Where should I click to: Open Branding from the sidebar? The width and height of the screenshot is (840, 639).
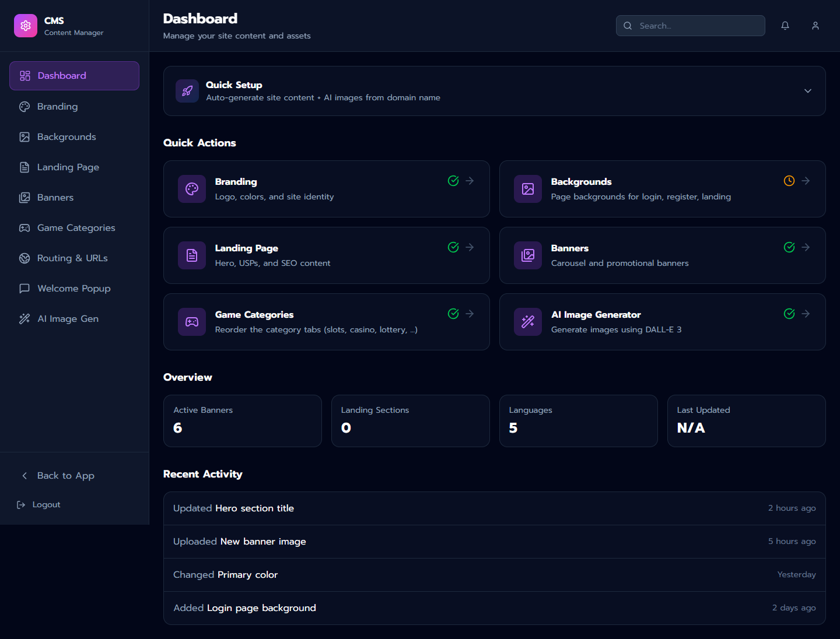pyautogui.click(x=74, y=107)
